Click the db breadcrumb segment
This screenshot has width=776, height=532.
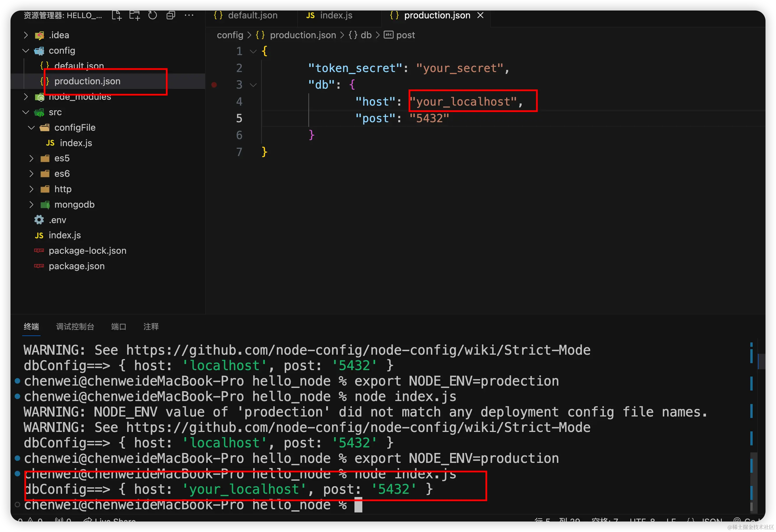(x=366, y=35)
